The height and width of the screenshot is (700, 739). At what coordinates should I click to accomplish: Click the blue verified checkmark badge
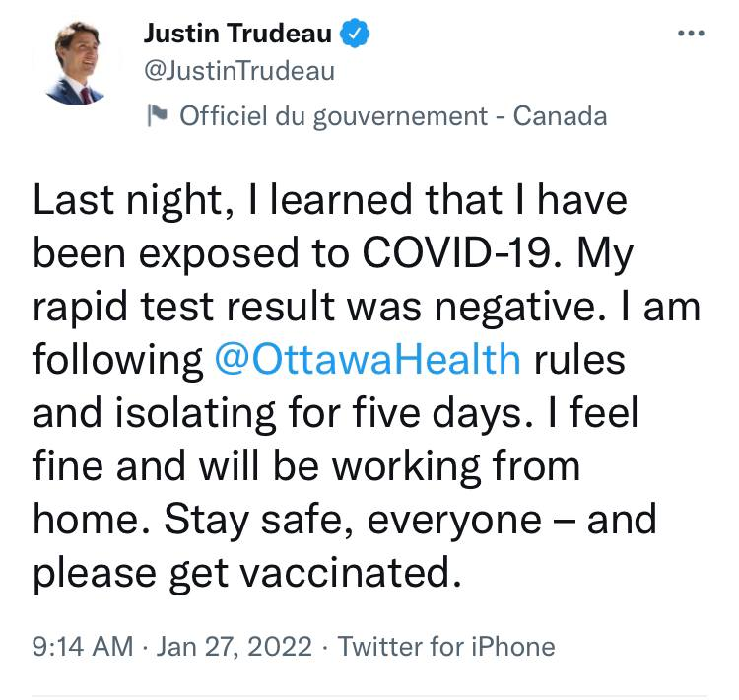pyautogui.click(x=355, y=34)
